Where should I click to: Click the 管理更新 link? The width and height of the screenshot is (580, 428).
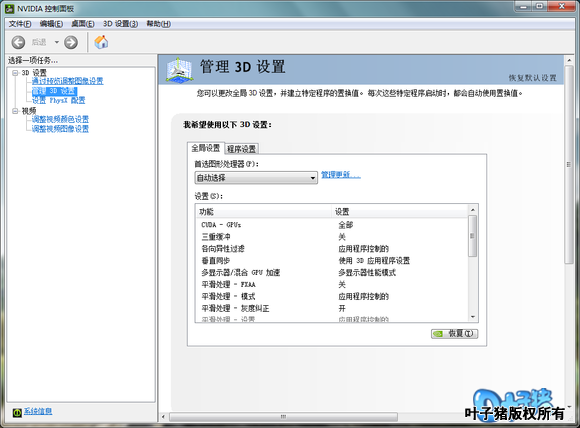pyautogui.click(x=341, y=175)
